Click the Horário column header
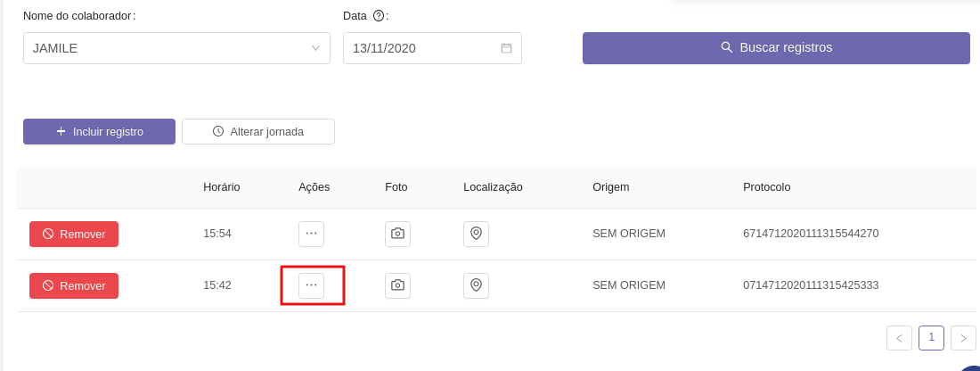The image size is (980, 371). click(221, 187)
